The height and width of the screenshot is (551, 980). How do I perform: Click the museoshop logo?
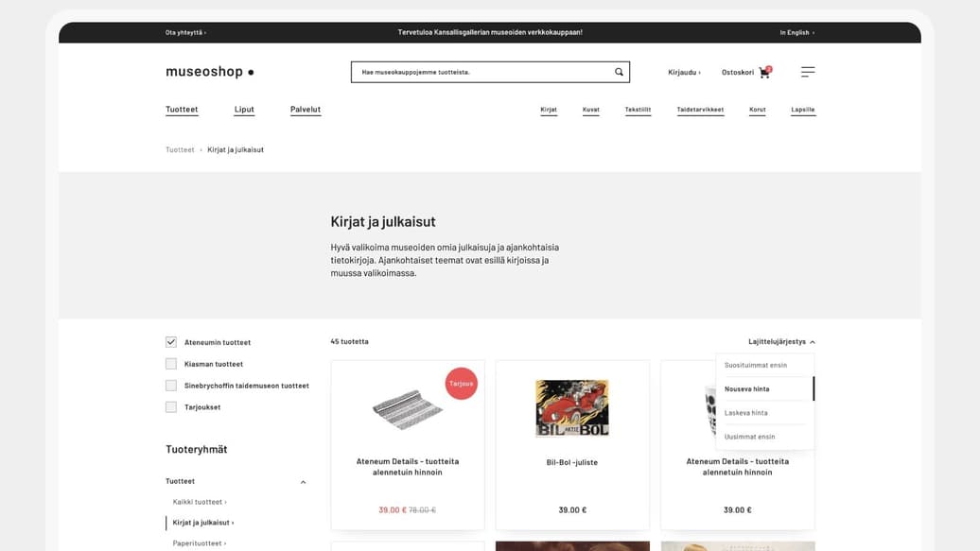pos(209,72)
